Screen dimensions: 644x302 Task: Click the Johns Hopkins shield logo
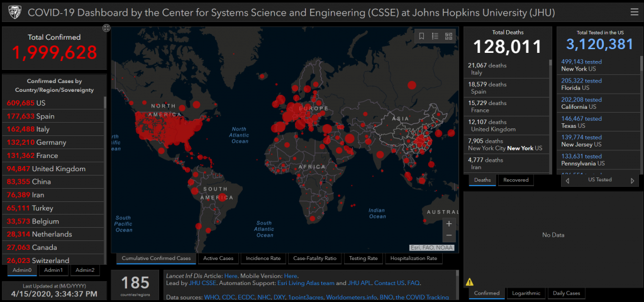14,13
